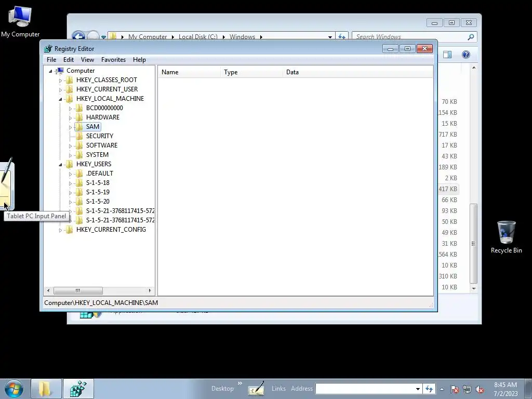The image size is (532, 399).
Task: Select the S-1-5-19 folder icon
Action: point(79,192)
